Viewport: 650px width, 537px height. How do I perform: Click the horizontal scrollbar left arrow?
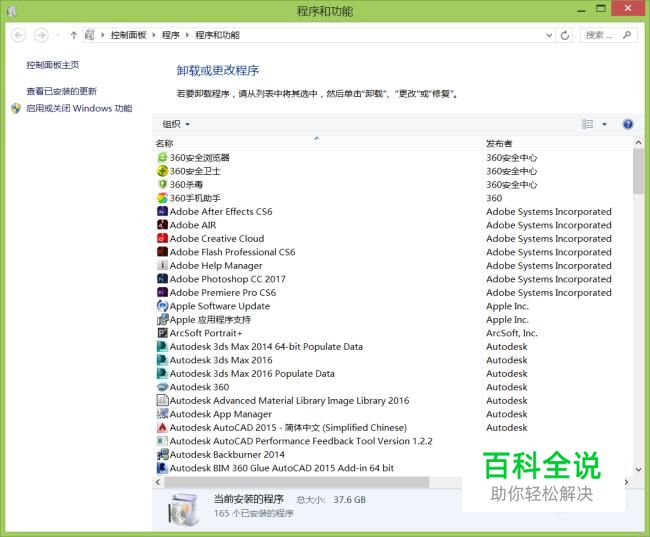[x=158, y=482]
